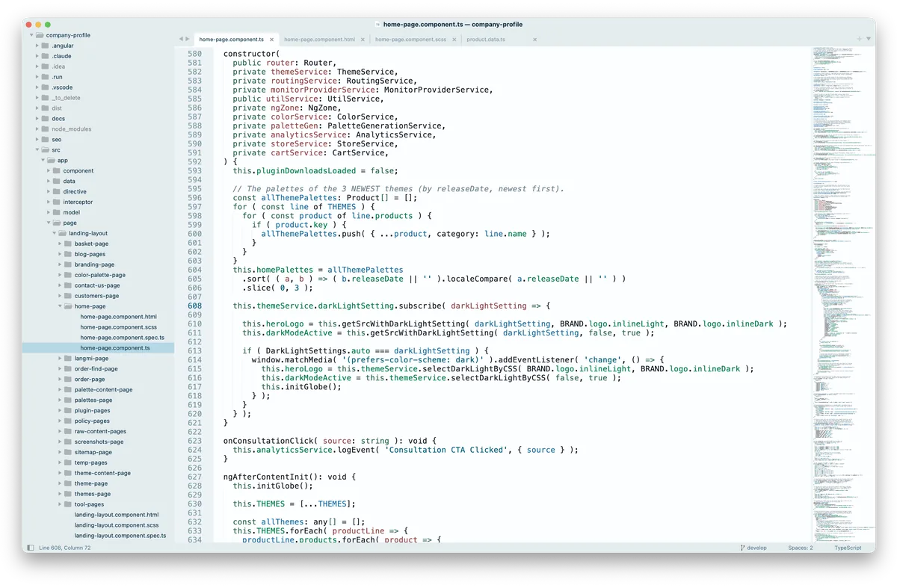The height and width of the screenshot is (588, 897).
Task: Open the tab list dropdown arrow
Action: [869, 39]
